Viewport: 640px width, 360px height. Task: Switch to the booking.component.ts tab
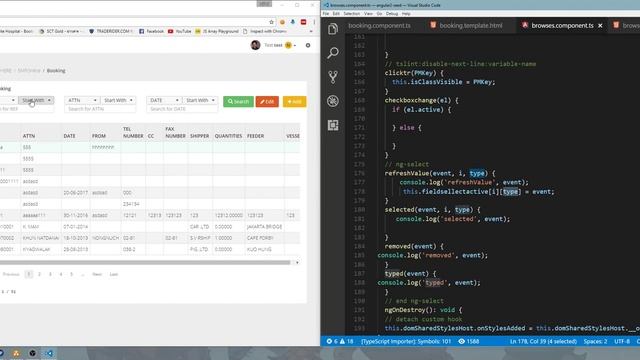(379, 25)
